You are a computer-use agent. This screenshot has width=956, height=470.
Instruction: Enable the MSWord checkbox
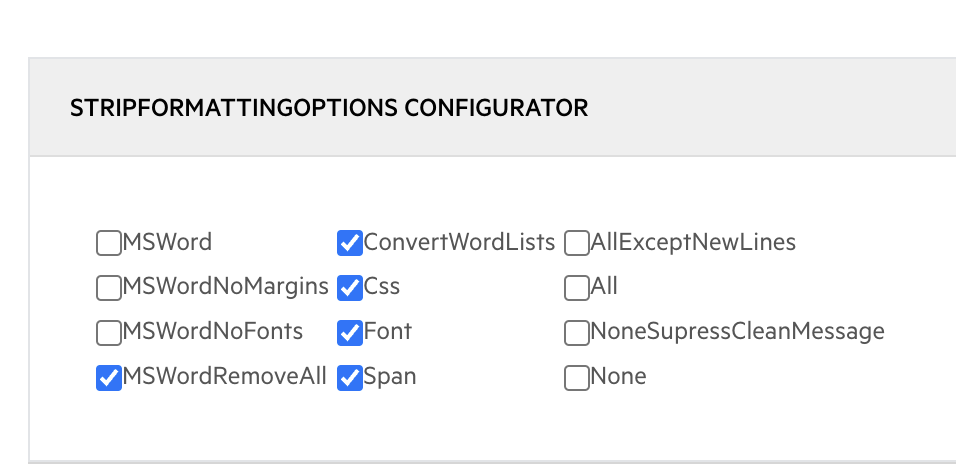[x=108, y=242]
